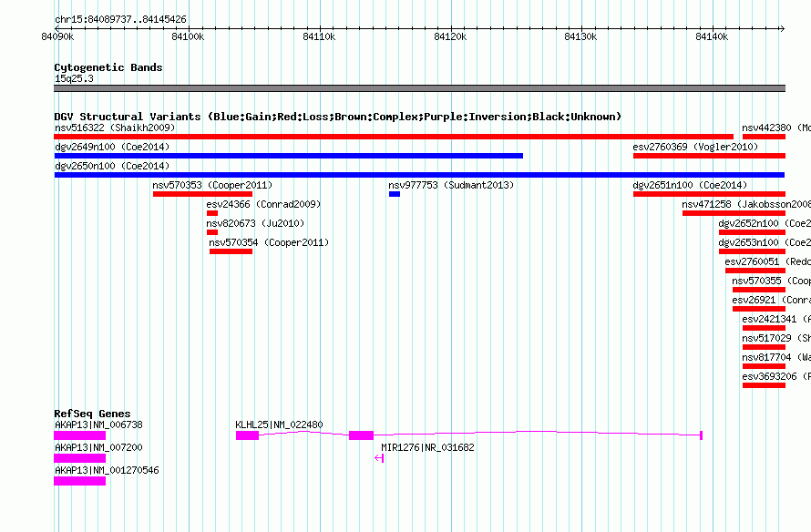Select the AKAP13|NM_006738 magenta exon block
Image resolution: width=811 pixels, height=532 pixels.
point(79,435)
